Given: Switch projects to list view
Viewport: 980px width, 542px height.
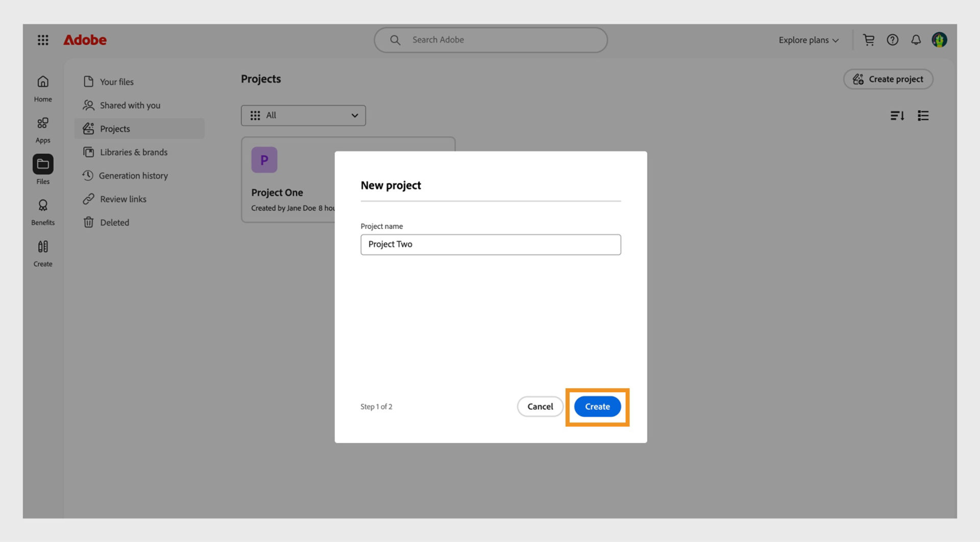Looking at the screenshot, I should [x=923, y=115].
